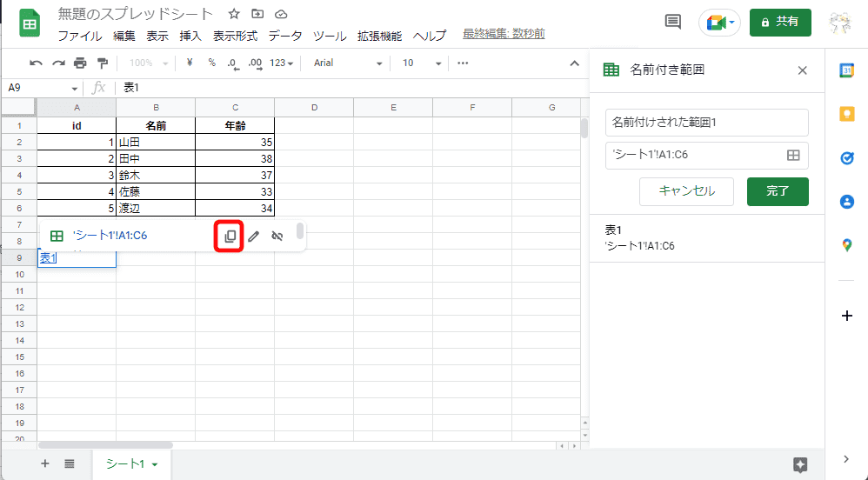This screenshot has width=868, height=480.
Task: Open comment history icon
Action: 672,22
